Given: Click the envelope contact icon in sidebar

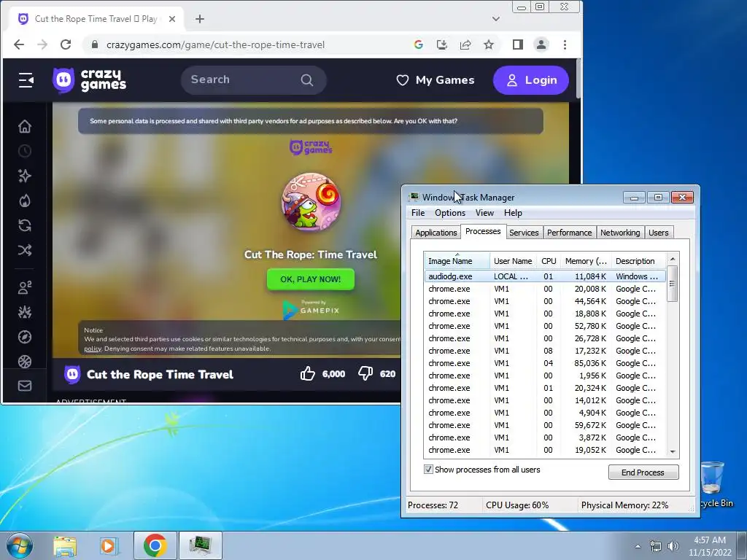Looking at the screenshot, I should tap(25, 386).
